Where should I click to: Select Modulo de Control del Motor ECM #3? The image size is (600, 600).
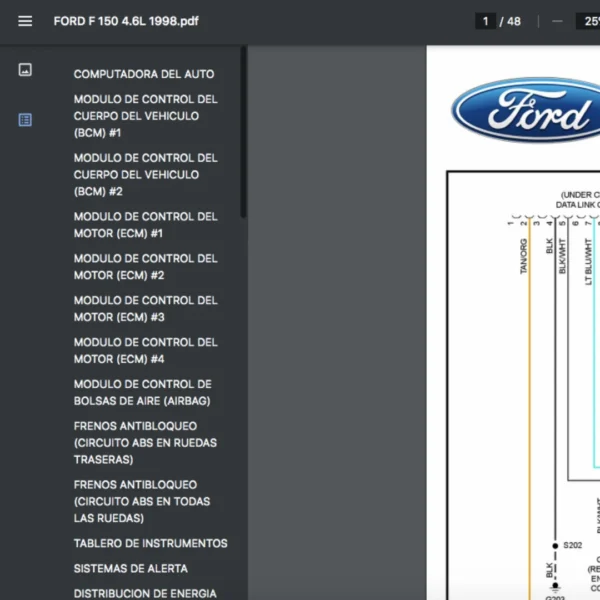tap(145, 309)
